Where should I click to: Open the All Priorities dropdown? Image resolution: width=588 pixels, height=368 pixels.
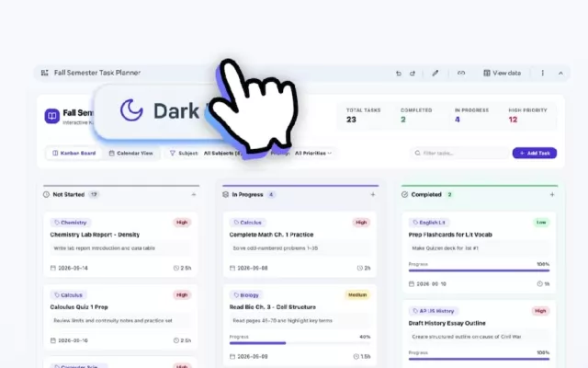click(x=313, y=154)
